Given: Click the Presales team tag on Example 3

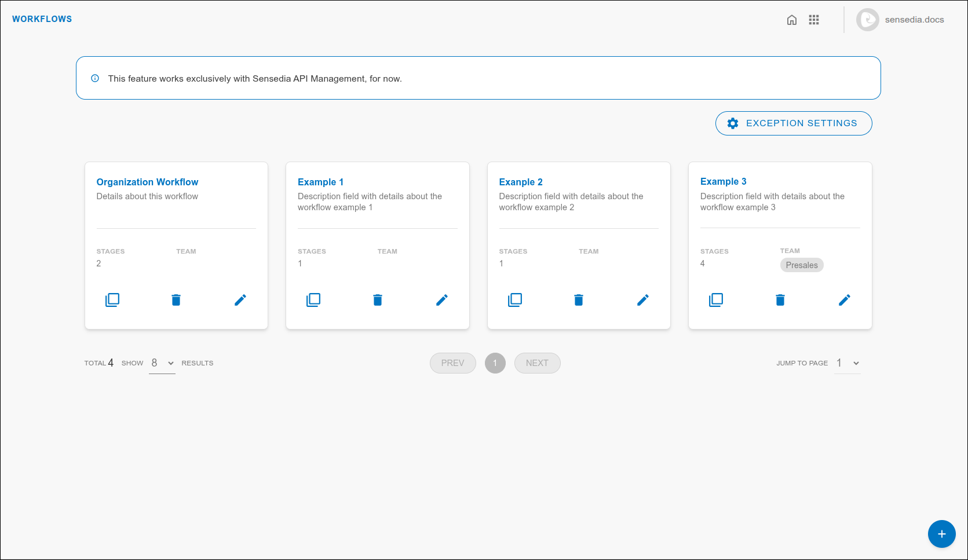Looking at the screenshot, I should 802,265.
